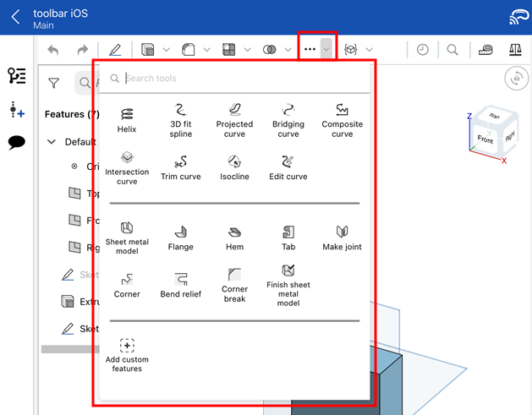
Task: Go back using the top-left arrow
Action: (15, 17)
